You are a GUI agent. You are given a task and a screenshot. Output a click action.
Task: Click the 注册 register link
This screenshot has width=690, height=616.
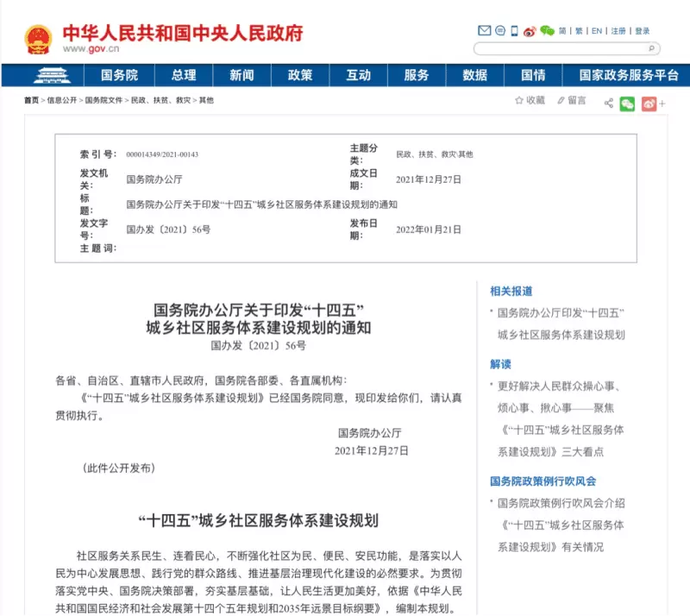pyautogui.click(x=618, y=31)
